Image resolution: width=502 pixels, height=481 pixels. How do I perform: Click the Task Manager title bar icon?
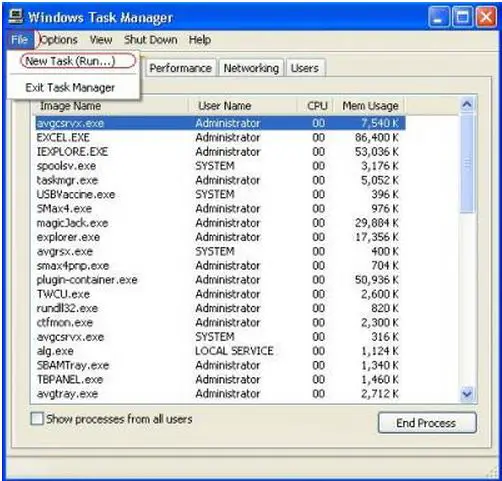[x=15, y=16]
